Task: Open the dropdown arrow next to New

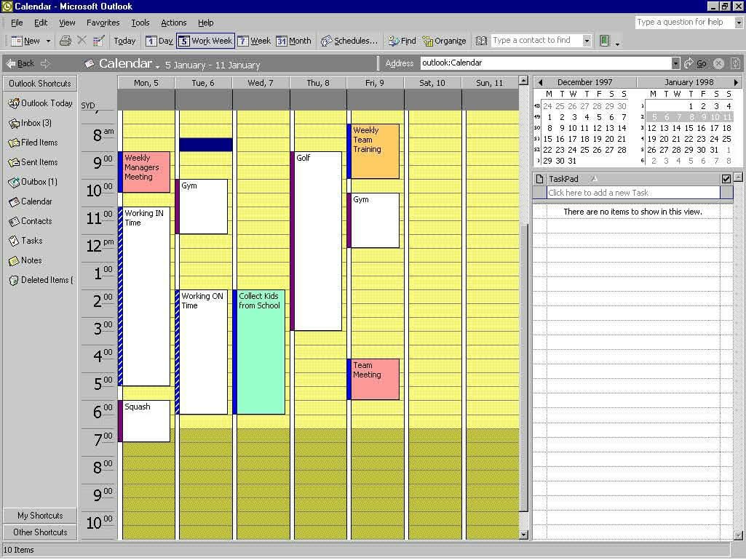Action: pos(48,41)
